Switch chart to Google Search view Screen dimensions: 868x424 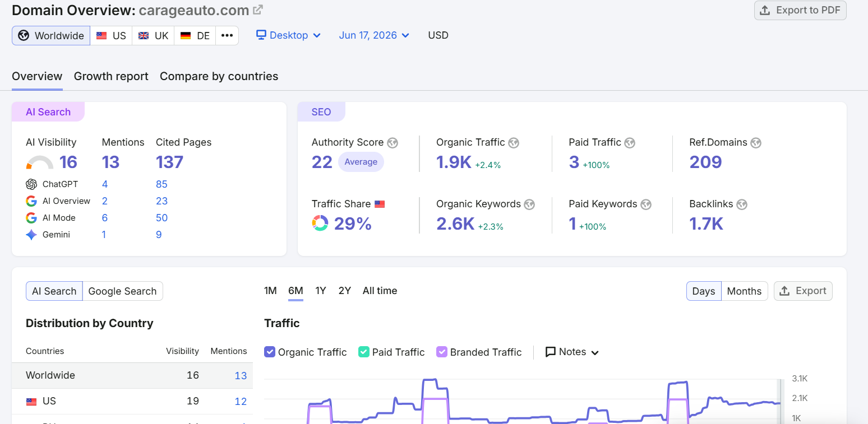click(x=122, y=291)
